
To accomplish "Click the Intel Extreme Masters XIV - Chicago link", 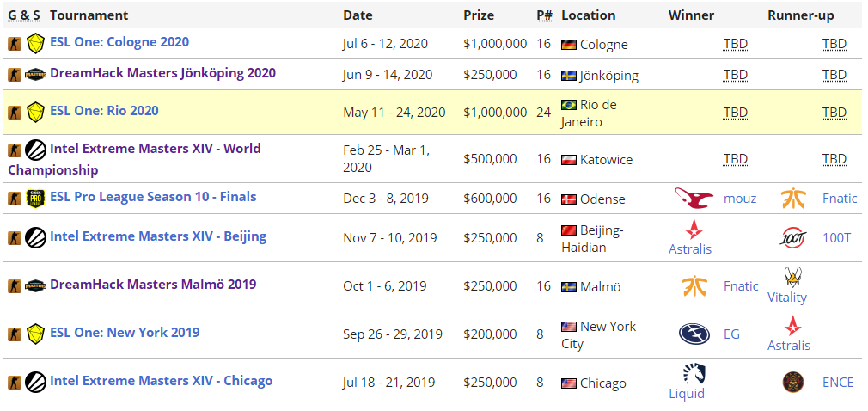I will pos(161,381).
